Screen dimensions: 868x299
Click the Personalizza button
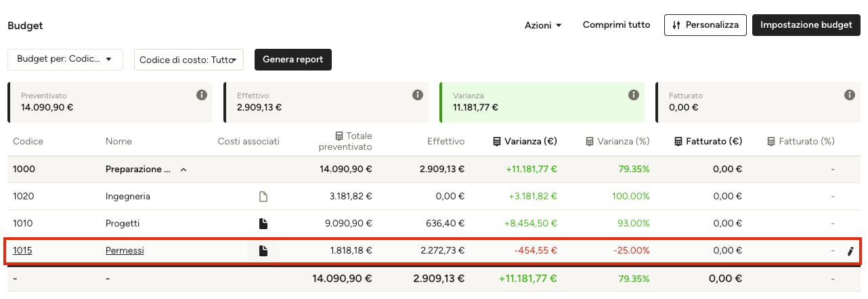click(706, 25)
